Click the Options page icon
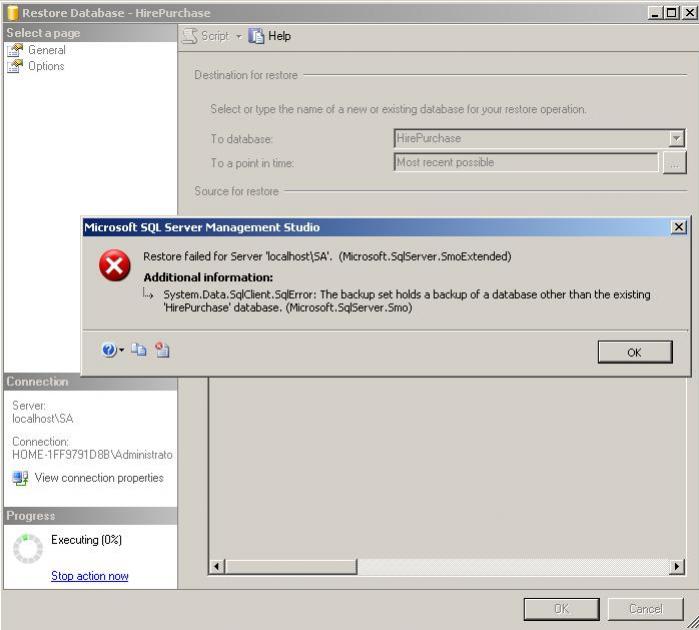699x630 pixels. 15,66
